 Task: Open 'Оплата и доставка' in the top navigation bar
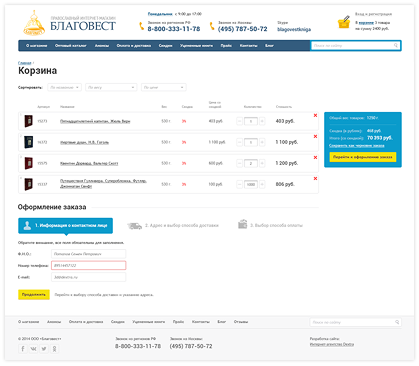click(x=134, y=46)
